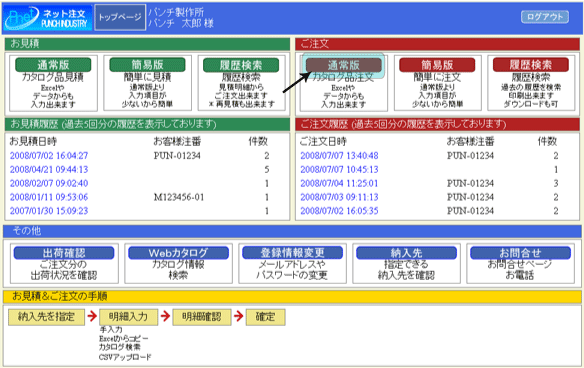Open お見積 通常版 catalog estimate
The height and width of the screenshot is (368, 584).
53,65
